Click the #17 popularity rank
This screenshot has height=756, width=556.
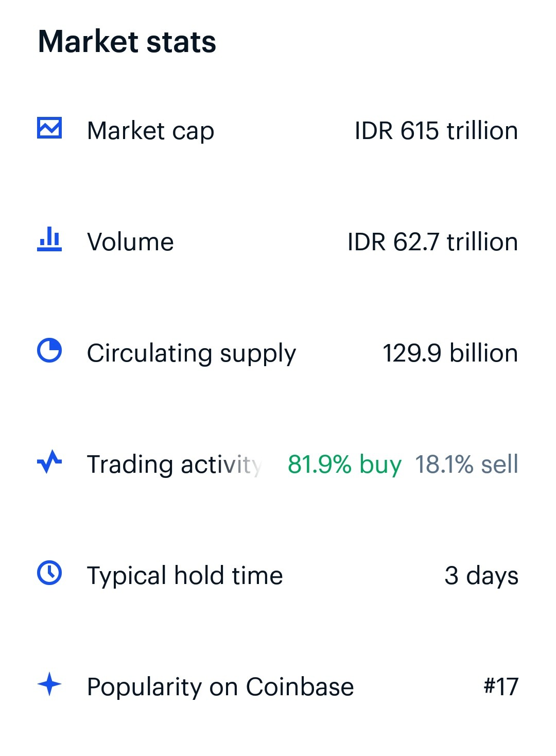click(501, 687)
